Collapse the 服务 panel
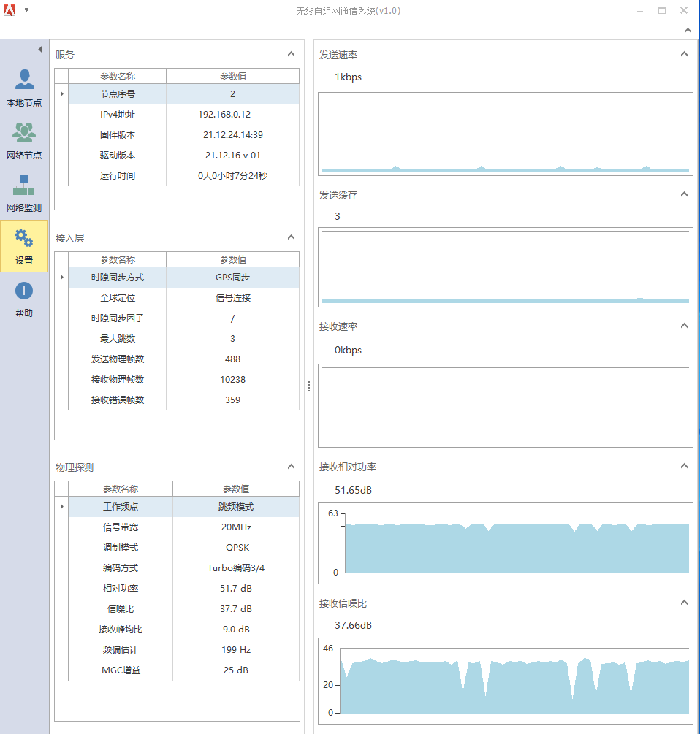 292,54
